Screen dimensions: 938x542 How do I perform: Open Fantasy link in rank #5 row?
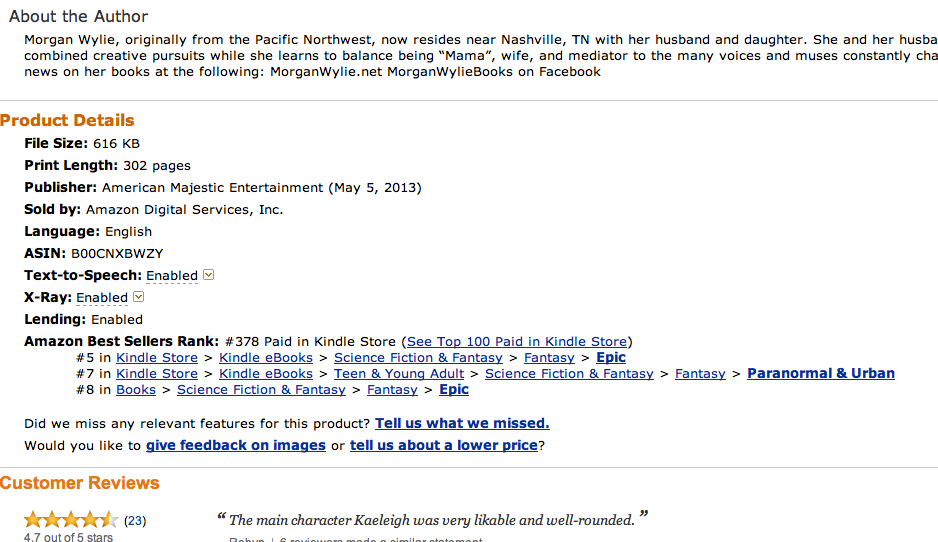click(549, 358)
